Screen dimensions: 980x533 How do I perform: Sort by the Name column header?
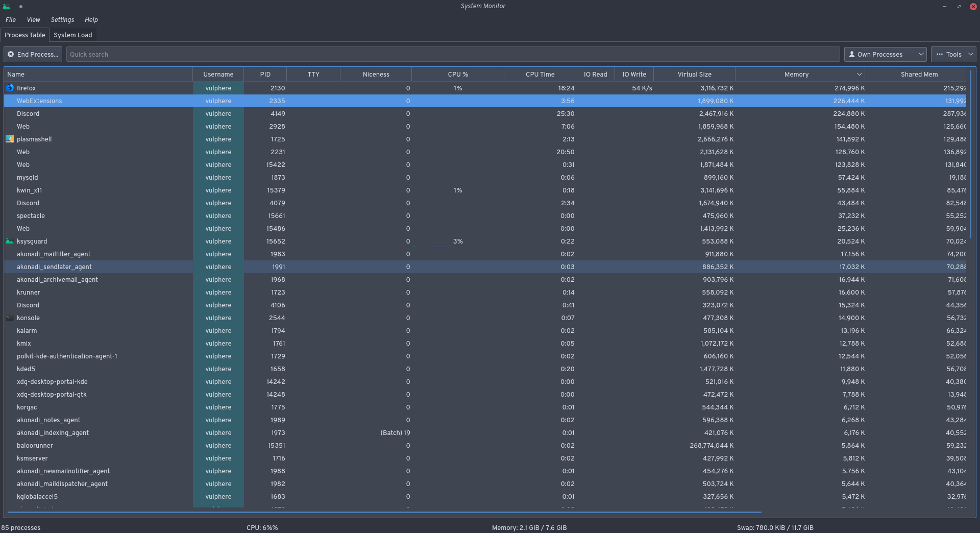[98, 74]
